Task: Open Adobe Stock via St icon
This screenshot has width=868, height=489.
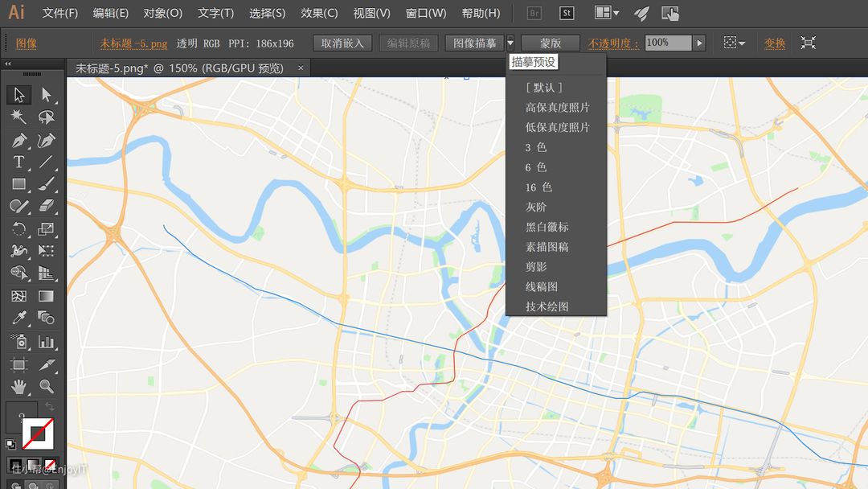Action: (x=567, y=14)
